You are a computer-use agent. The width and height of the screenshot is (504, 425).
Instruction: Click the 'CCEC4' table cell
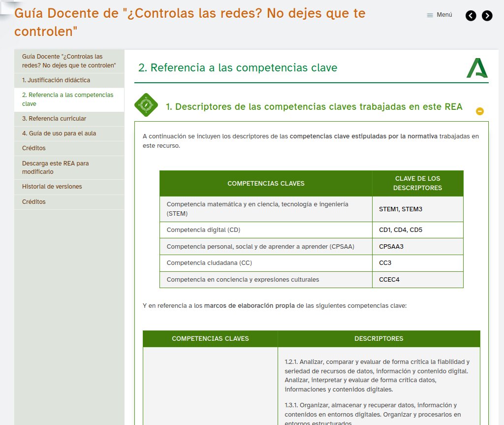coord(417,280)
